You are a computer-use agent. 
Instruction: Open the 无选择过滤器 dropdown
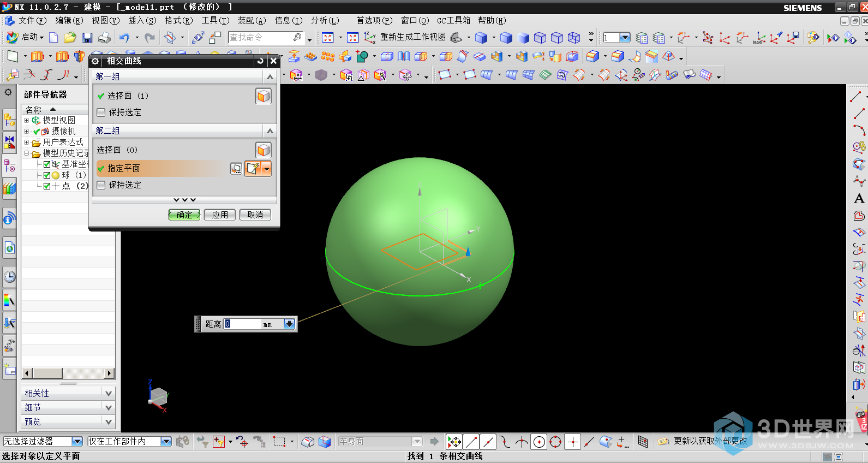[77, 441]
